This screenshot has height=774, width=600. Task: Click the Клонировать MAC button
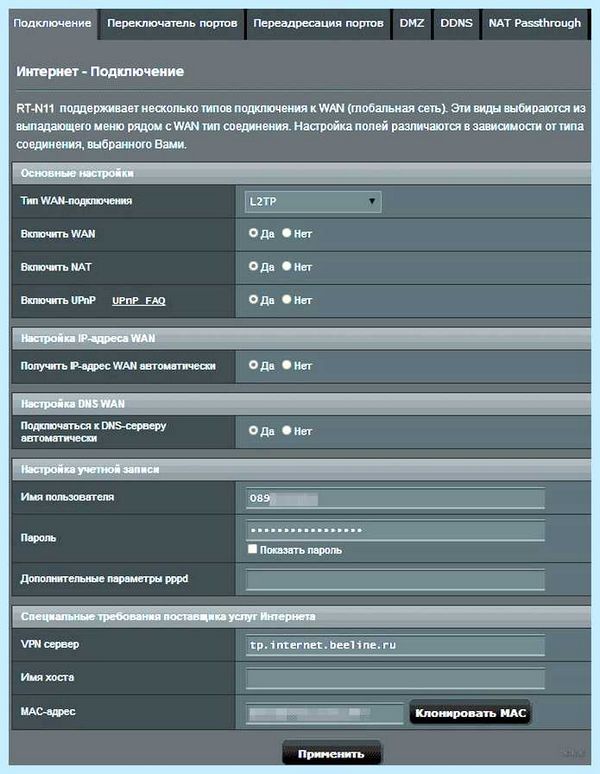click(x=470, y=713)
